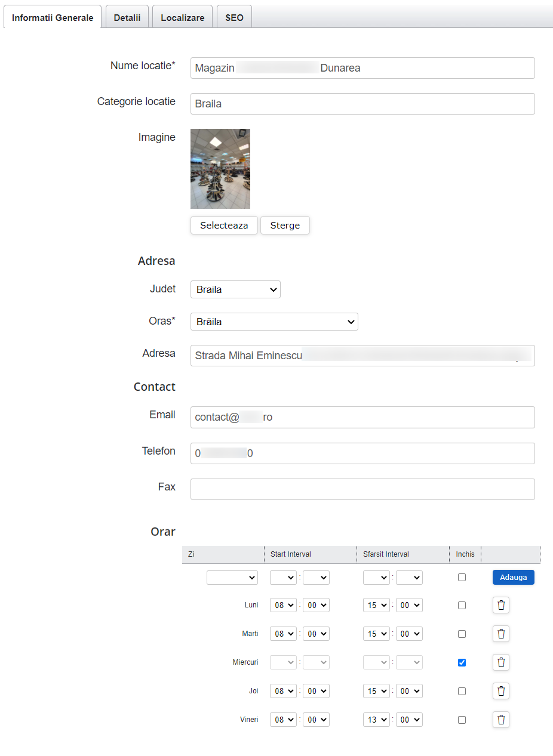Go to the SEO tab
553x756 pixels.
pos(234,18)
